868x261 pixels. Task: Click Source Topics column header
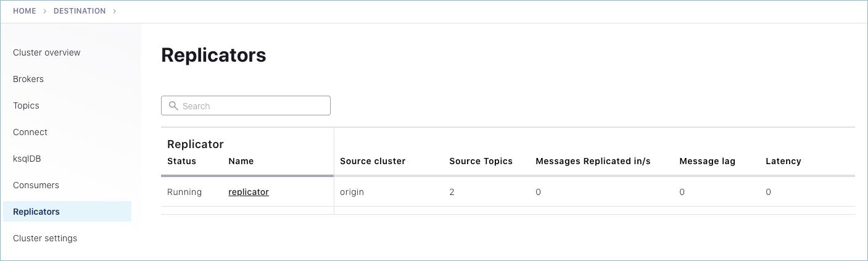point(481,161)
